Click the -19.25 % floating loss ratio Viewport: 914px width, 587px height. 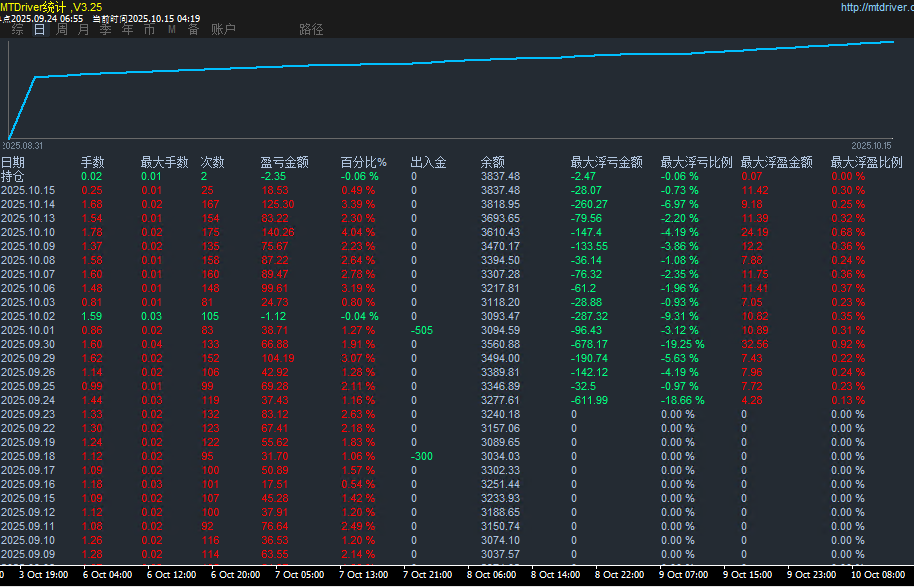(682, 344)
